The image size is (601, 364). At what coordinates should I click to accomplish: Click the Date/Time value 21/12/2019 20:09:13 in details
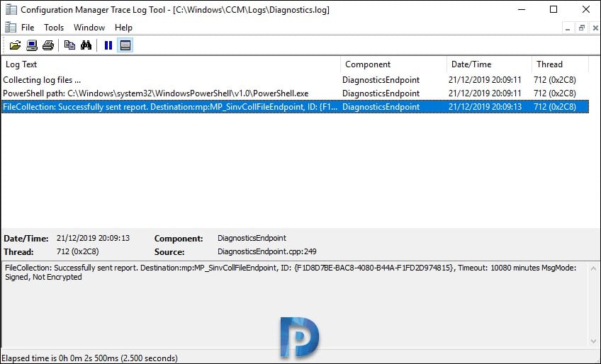(x=93, y=238)
